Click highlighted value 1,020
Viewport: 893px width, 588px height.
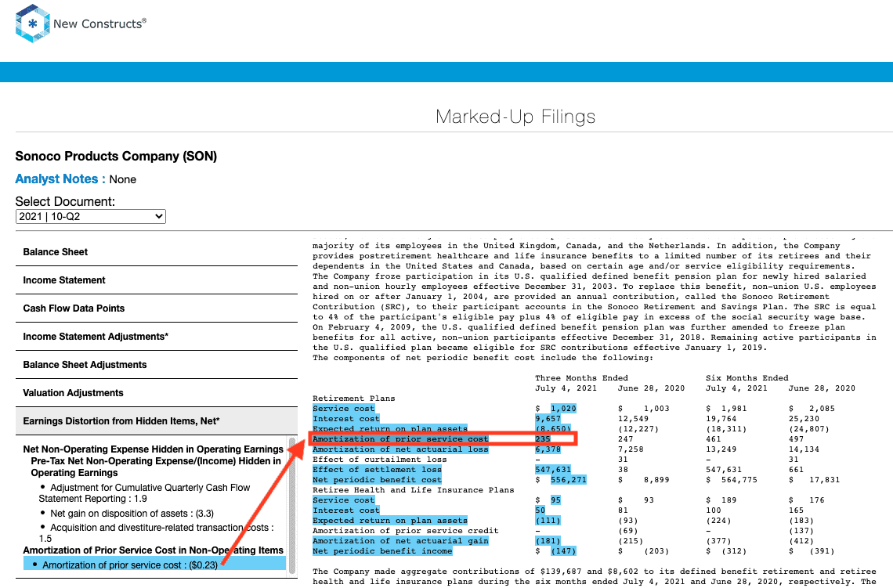[563, 408]
